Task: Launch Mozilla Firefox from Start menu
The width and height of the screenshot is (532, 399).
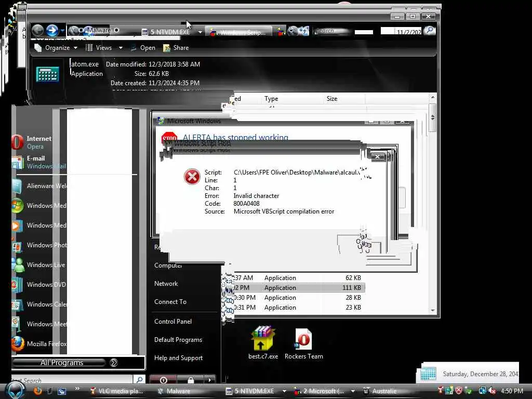Action: 39,344
